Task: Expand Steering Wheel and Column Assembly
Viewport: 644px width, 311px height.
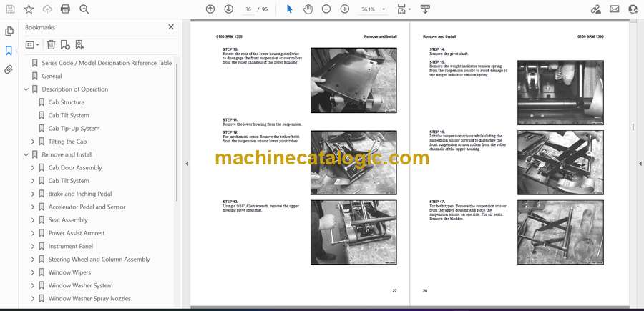Action: click(33, 260)
